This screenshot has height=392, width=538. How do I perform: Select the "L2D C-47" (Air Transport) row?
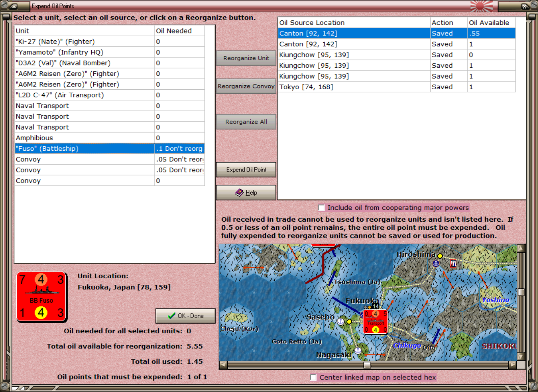click(109, 95)
